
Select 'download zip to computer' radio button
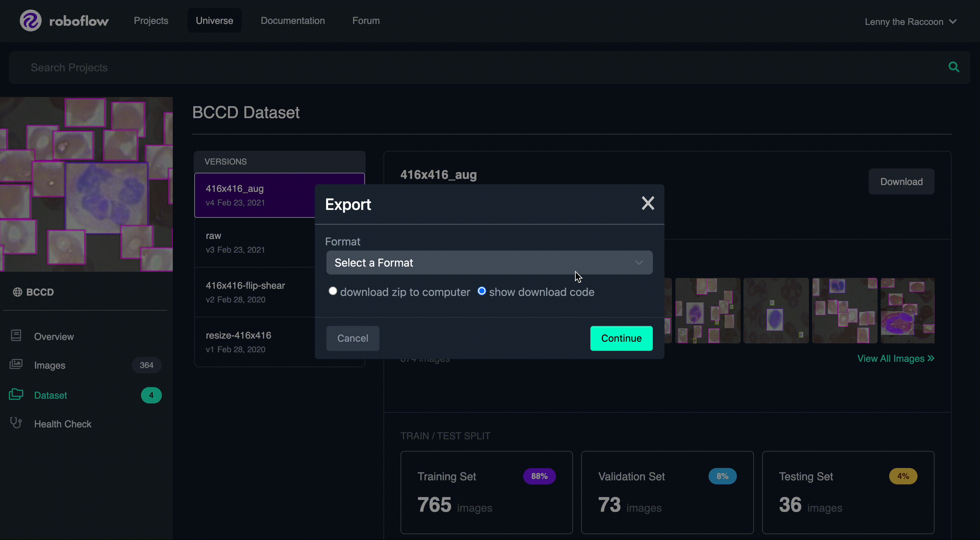333,292
